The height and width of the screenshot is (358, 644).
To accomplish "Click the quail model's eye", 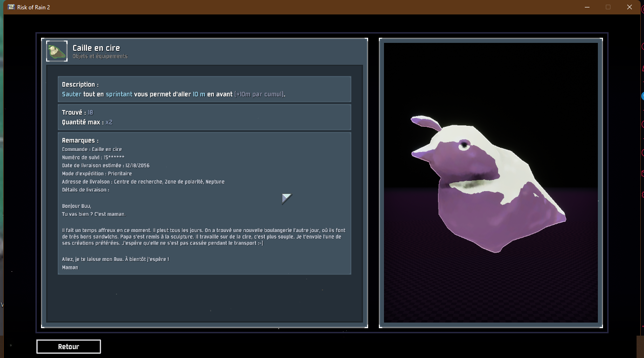I will pyautogui.click(x=464, y=146).
